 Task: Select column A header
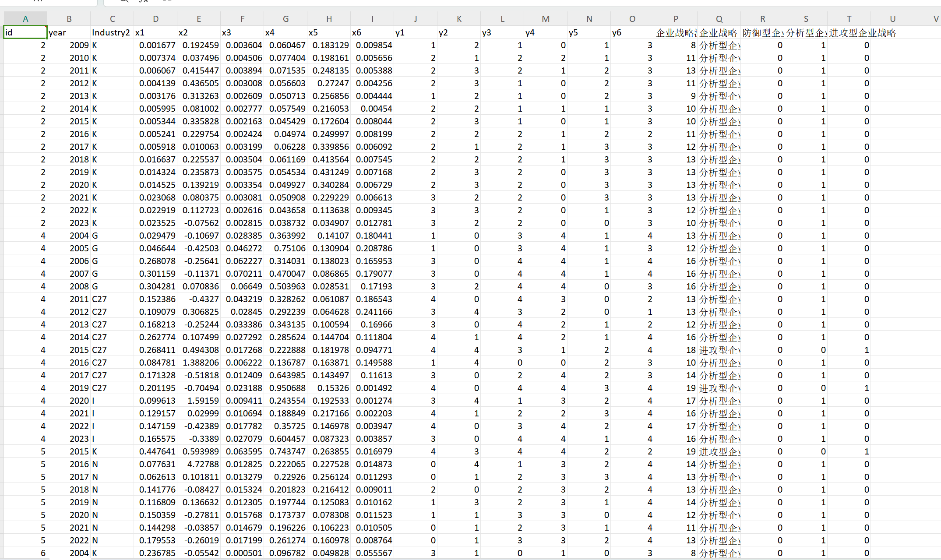pos(25,19)
